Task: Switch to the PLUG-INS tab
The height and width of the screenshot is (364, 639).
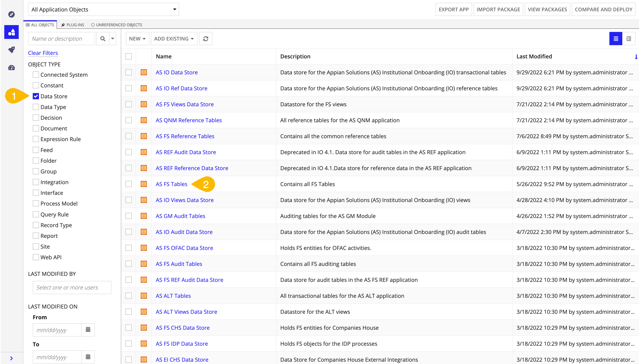Action: click(x=72, y=25)
